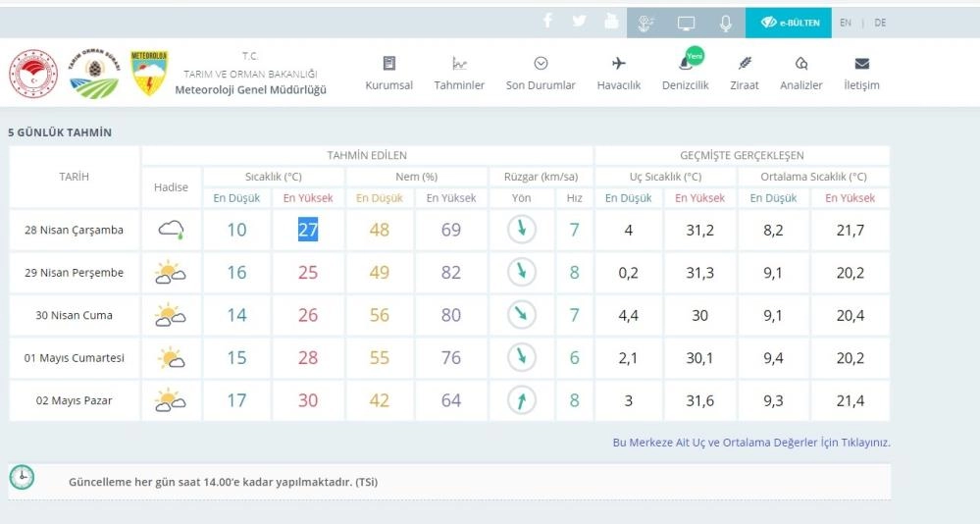Open the Havacılık airplane menu
The height and width of the screenshot is (524, 980).
click(618, 73)
